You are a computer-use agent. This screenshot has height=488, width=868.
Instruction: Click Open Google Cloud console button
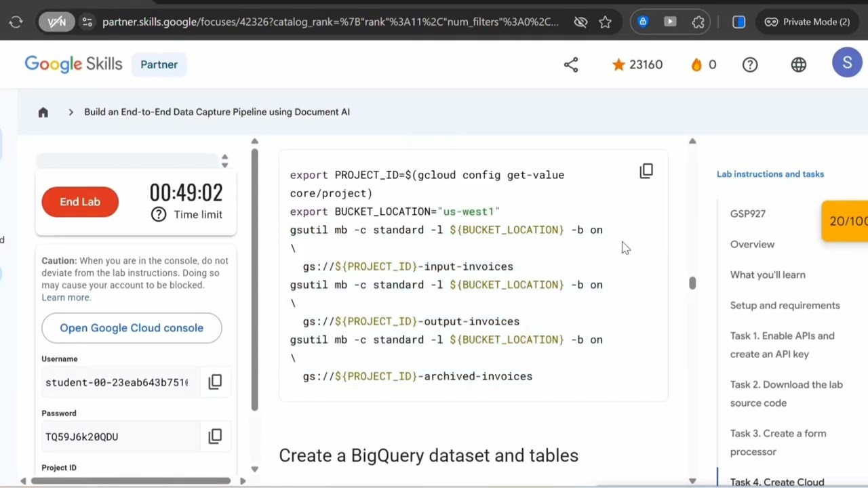coord(132,328)
